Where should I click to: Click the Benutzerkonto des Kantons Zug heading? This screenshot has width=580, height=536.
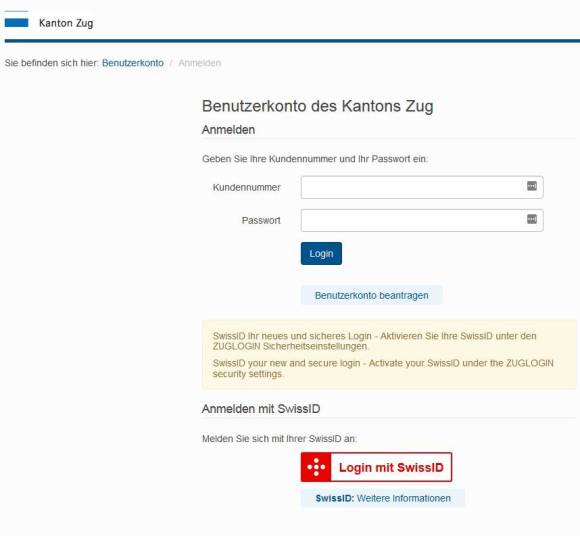[317, 106]
